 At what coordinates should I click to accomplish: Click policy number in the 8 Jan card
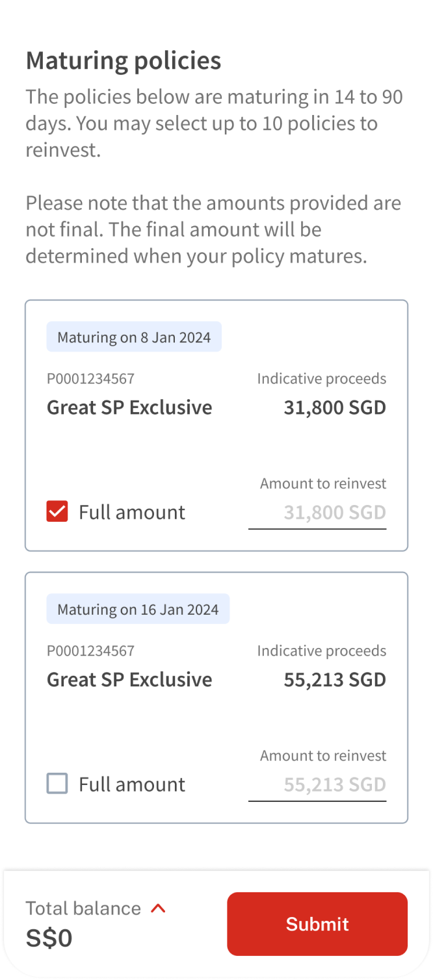(x=90, y=379)
